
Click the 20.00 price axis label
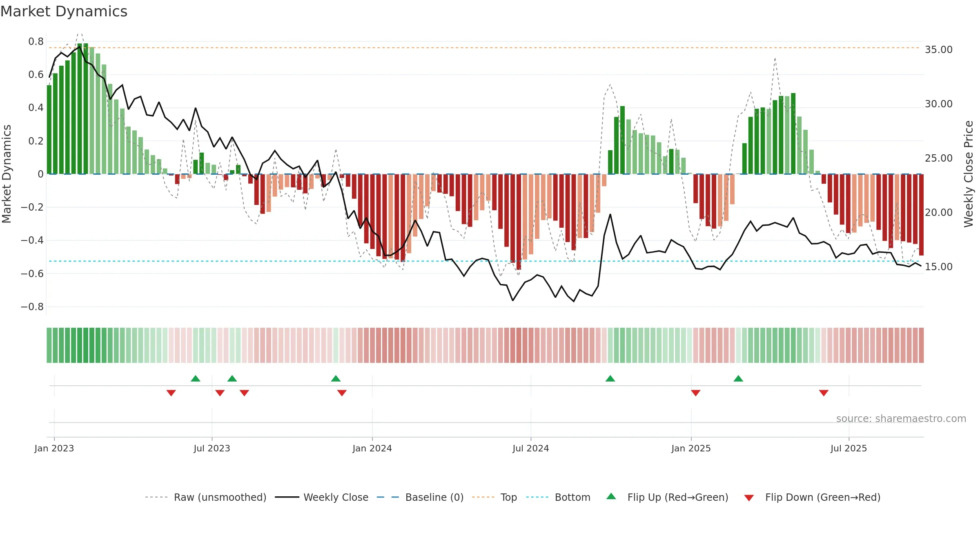coord(939,213)
